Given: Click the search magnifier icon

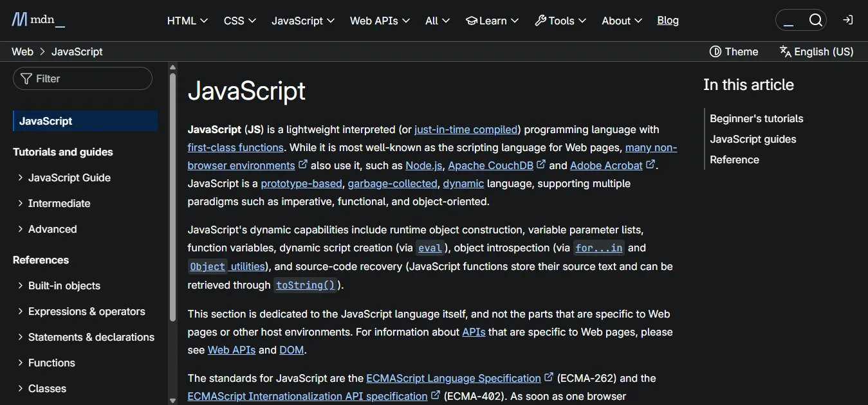Looking at the screenshot, I should click(816, 20).
